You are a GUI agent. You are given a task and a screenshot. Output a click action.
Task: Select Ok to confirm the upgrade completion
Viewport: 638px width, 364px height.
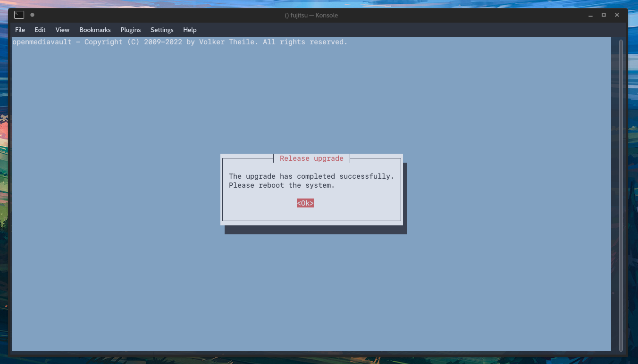(305, 203)
